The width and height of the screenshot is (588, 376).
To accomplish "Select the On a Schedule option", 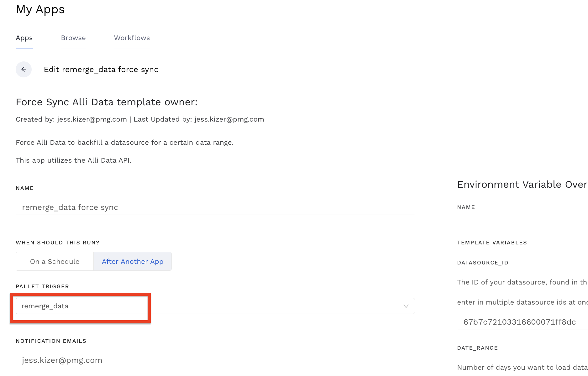I will (55, 261).
